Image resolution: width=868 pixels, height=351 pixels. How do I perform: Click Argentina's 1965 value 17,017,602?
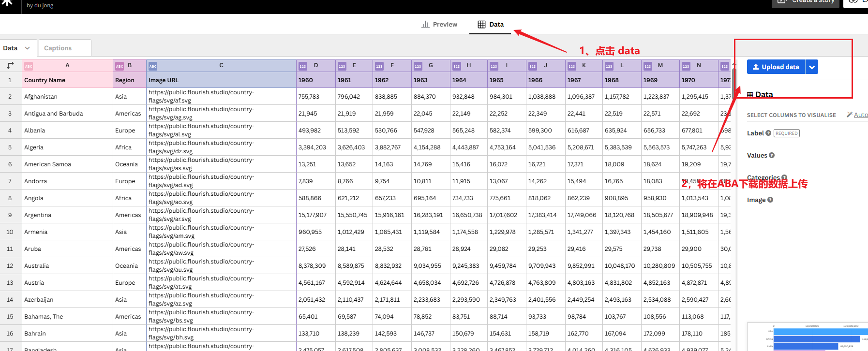[507, 215]
